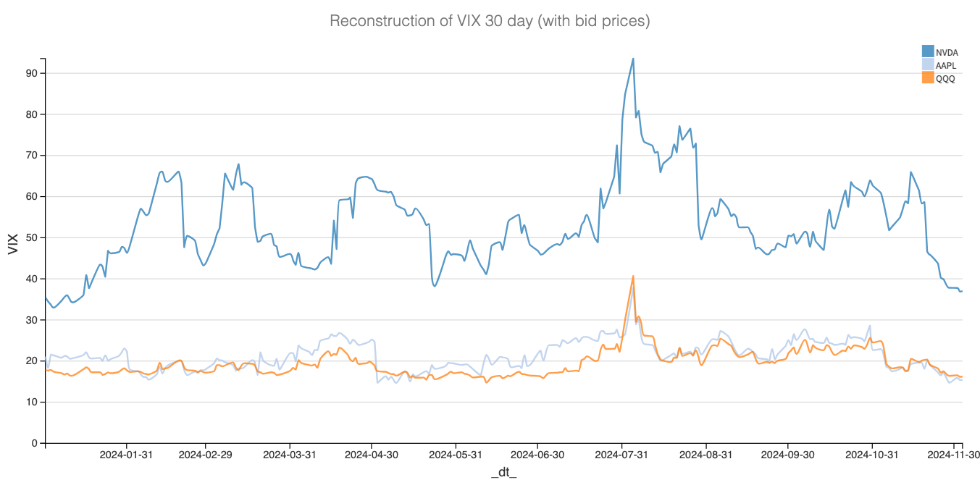The image size is (980, 493).
Task: Select the 2024-04-30 x-axis tick label
Action: pyautogui.click(x=372, y=455)
